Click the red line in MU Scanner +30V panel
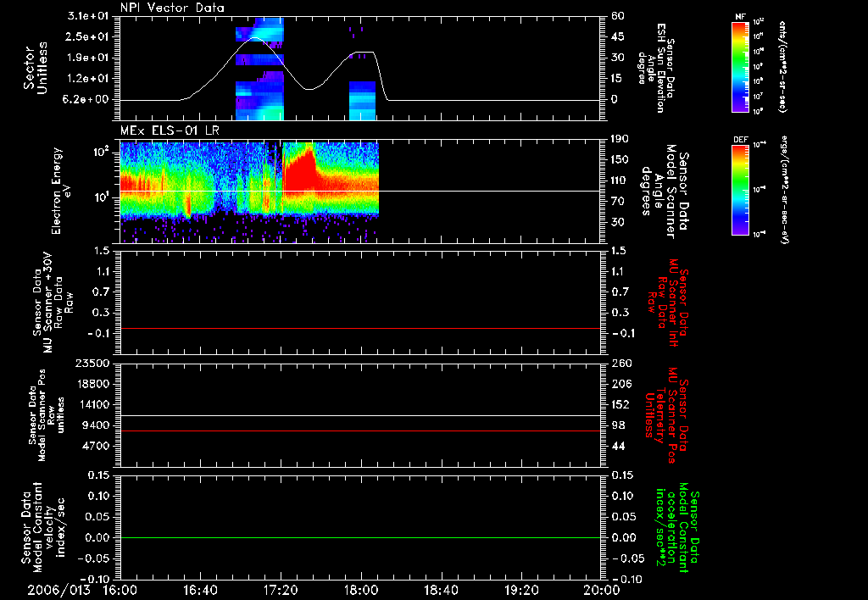 coord(360,328)
